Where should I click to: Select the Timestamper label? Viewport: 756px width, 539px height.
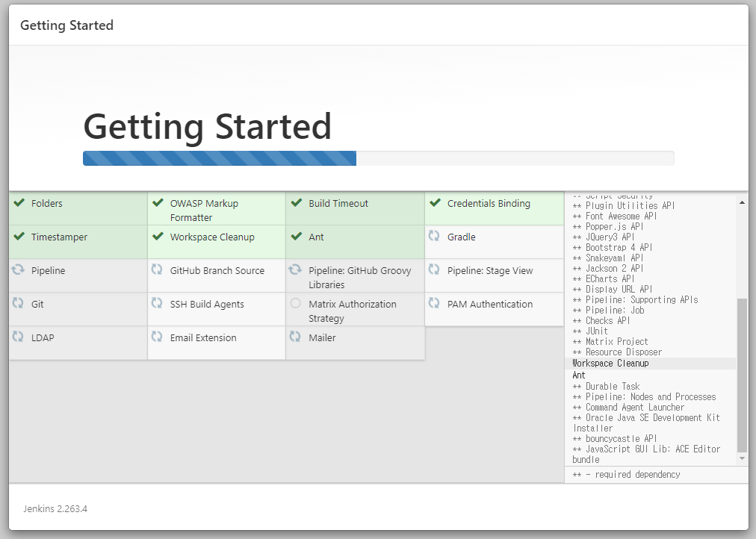[59, 237]
